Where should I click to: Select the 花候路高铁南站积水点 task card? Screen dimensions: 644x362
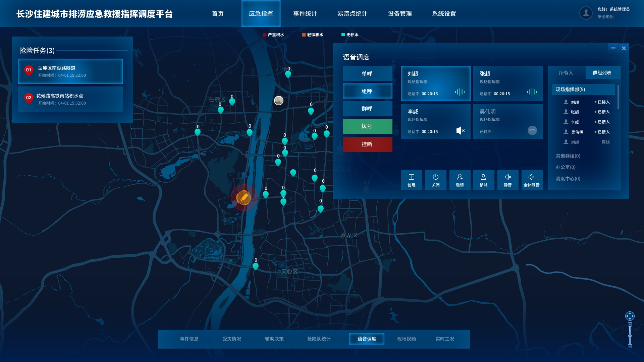70,99
